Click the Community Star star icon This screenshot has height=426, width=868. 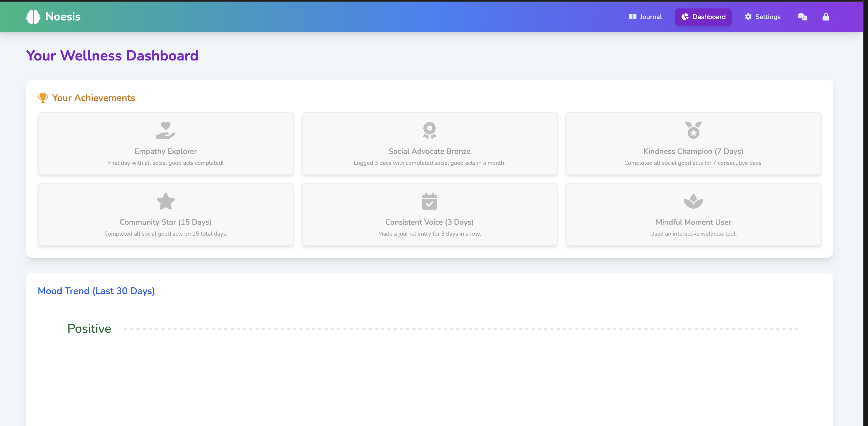165,201
